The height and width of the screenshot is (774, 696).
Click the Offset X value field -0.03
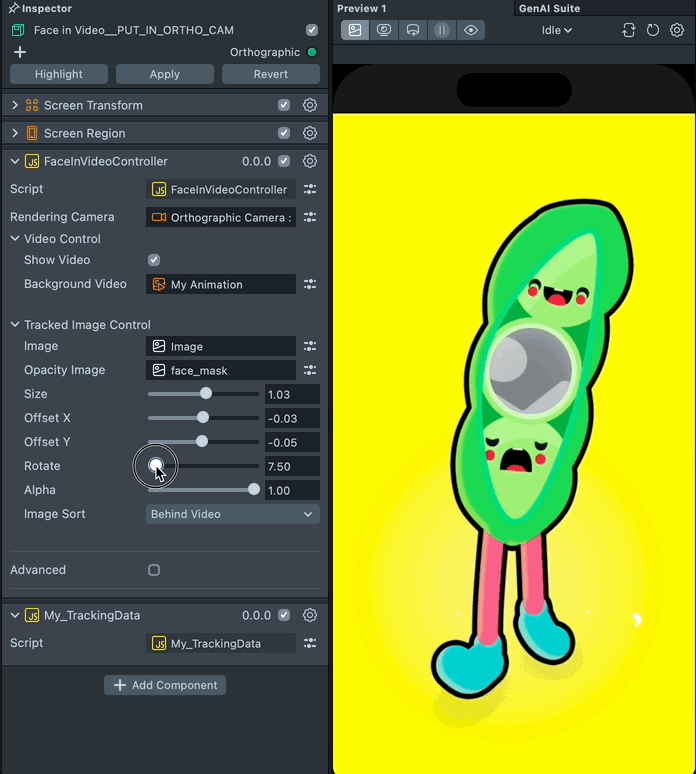click(292, 418)
